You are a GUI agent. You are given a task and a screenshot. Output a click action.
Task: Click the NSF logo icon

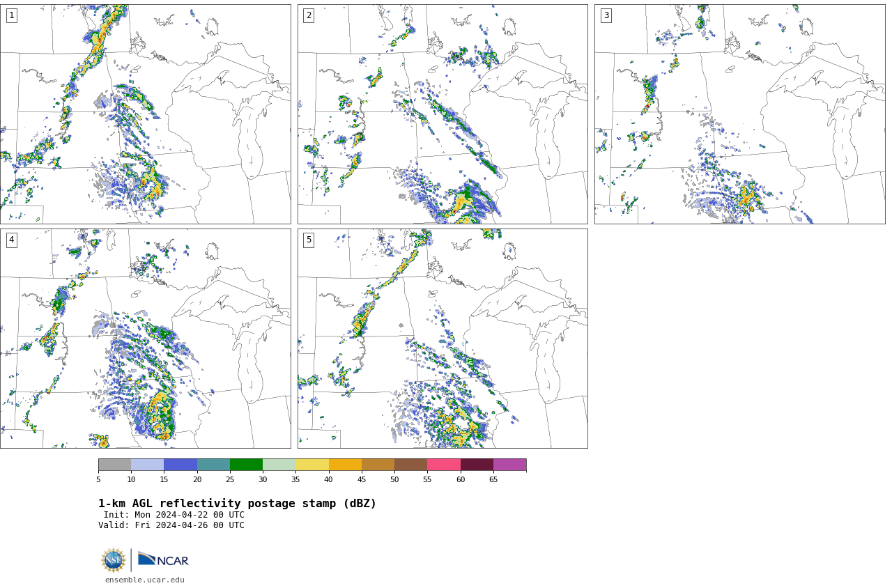click(114, 560)
